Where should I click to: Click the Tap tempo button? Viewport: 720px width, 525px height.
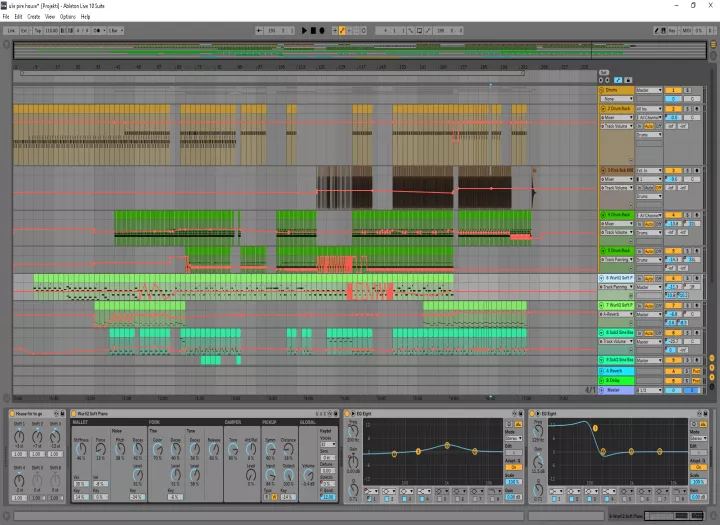click(x=38, y=31)
